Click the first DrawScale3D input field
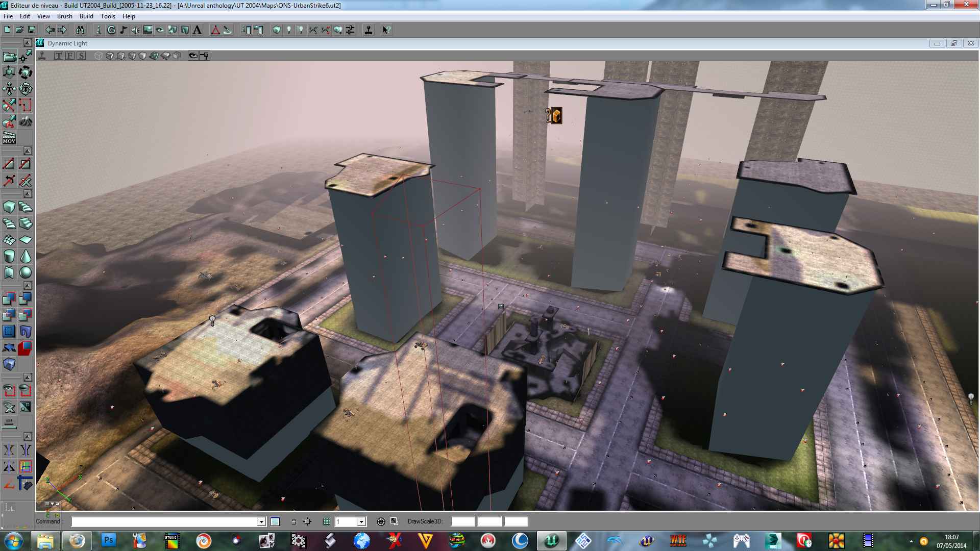This screenshot has width=980, height=551. click(463, 521)
